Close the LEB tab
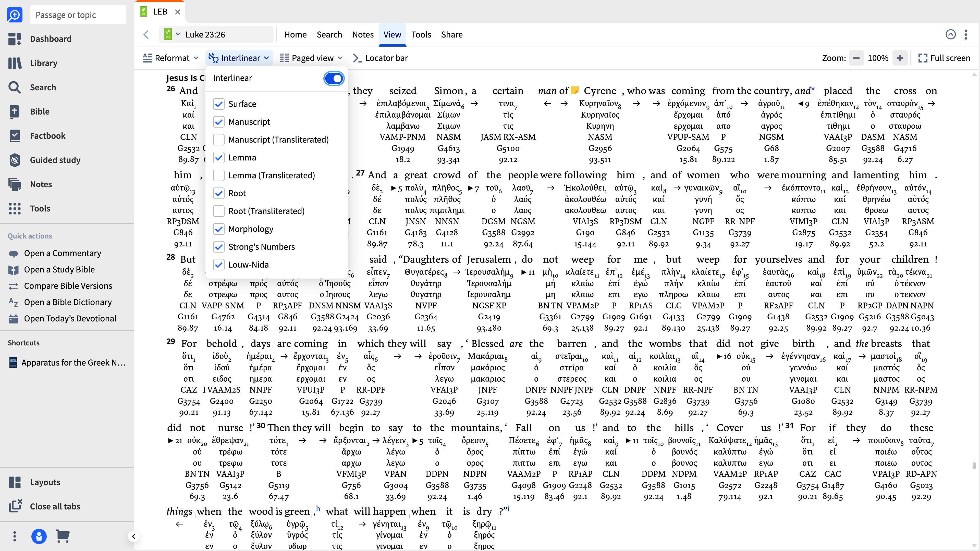Viewport: 980px width, 551px height. coord(177,12)
